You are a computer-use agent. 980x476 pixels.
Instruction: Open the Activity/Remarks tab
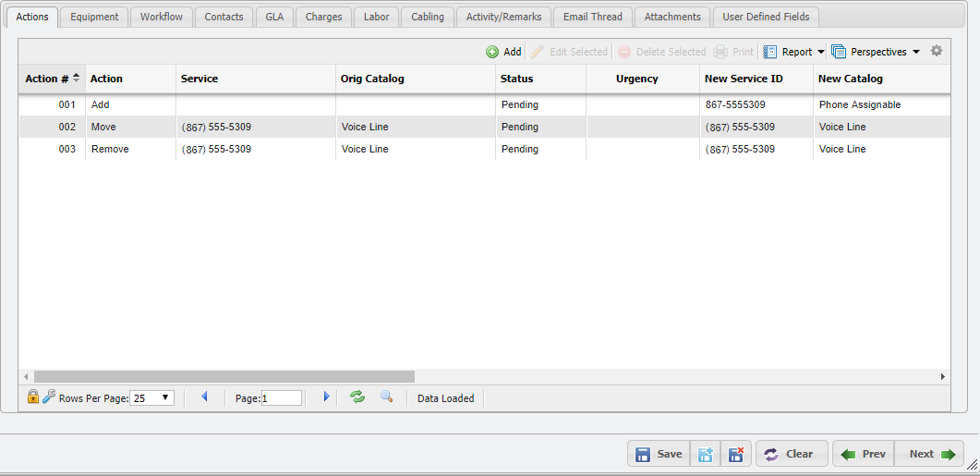[x=503, y=17]
